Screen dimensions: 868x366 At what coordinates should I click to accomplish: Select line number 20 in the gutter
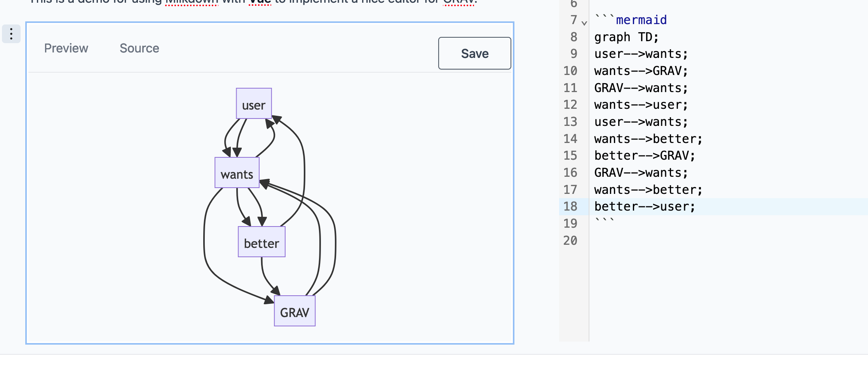570,241
